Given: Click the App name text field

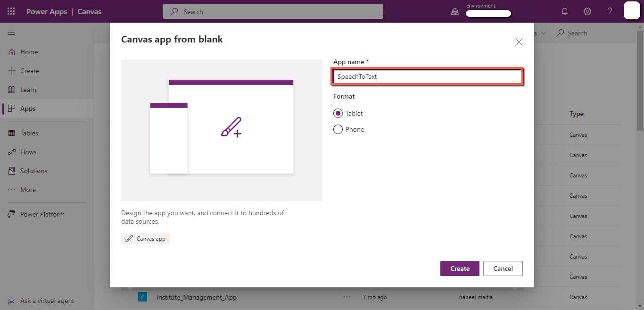Looking at the screenshot, I should click(427, 76).
